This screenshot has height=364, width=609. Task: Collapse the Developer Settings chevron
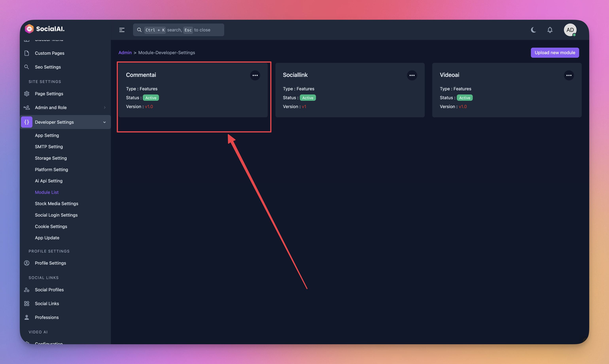(105, 122)
